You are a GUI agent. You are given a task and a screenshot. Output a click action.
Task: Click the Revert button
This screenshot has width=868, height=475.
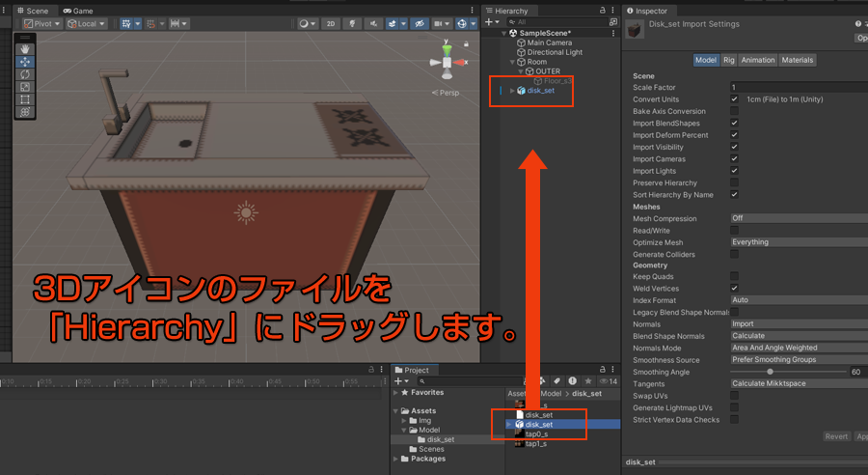[836, 436]
